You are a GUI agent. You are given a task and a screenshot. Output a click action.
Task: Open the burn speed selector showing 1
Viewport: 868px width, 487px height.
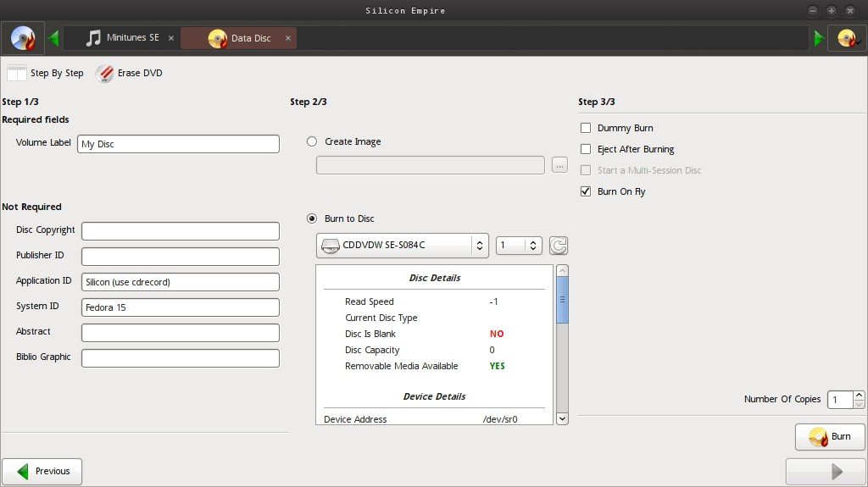pos(519,245)
